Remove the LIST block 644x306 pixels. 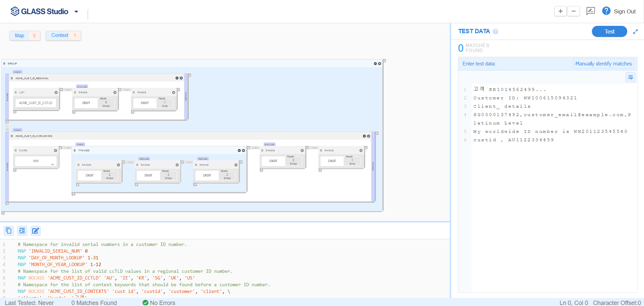56,92
